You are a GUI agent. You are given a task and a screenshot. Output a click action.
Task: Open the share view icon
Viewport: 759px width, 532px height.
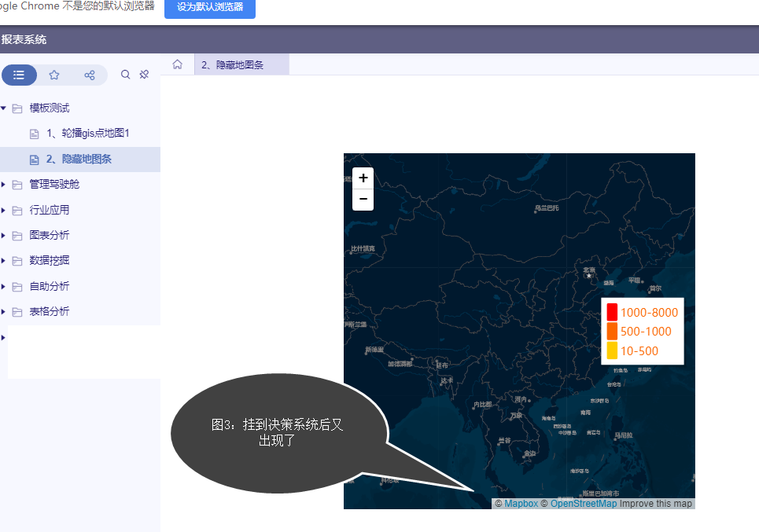[x=90, y=75]
